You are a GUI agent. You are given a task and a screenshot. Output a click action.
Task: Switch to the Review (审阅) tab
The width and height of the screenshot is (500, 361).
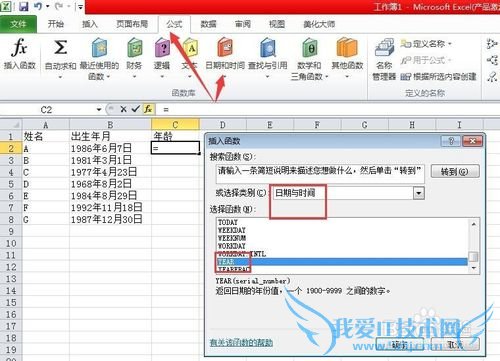click(x=243, y=24)
